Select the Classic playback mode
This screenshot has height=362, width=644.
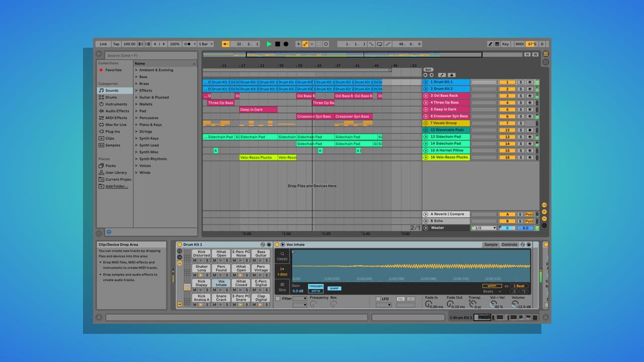(282, 256)
